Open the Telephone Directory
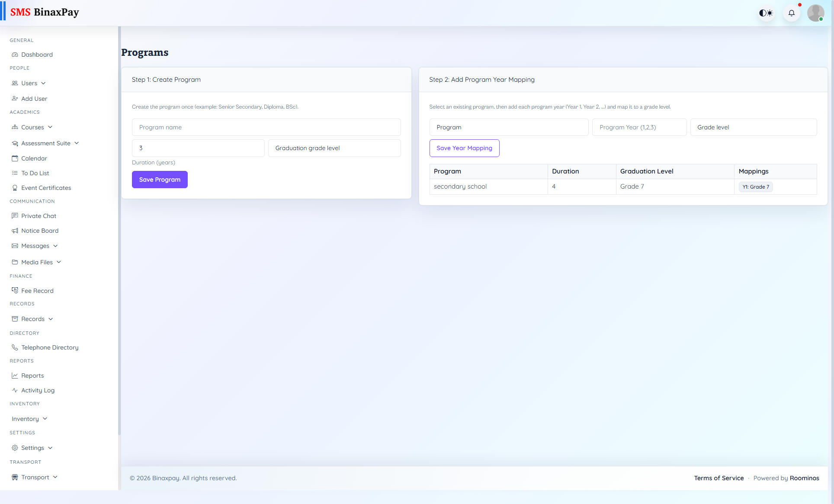Screen dimensions: 834x504 (49, 347)
